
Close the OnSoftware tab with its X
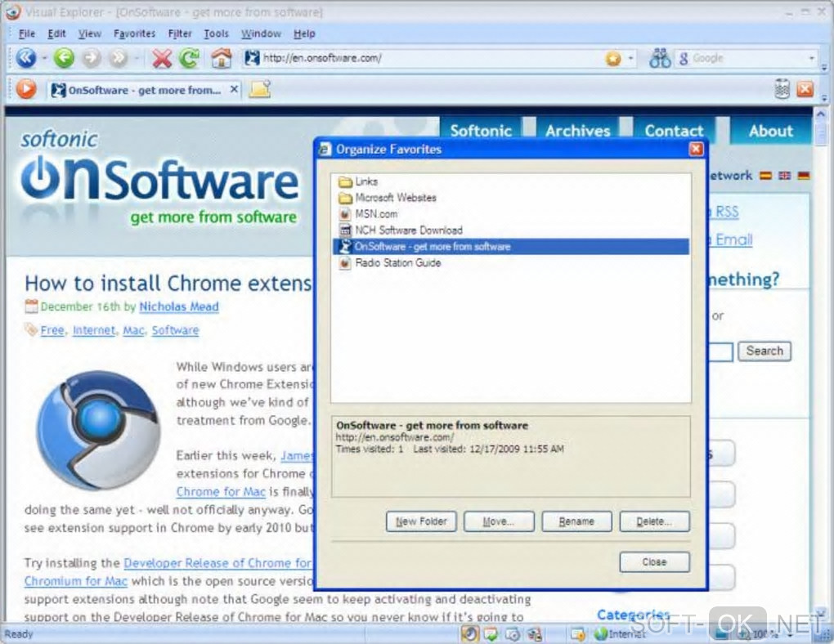pos(234,89)
